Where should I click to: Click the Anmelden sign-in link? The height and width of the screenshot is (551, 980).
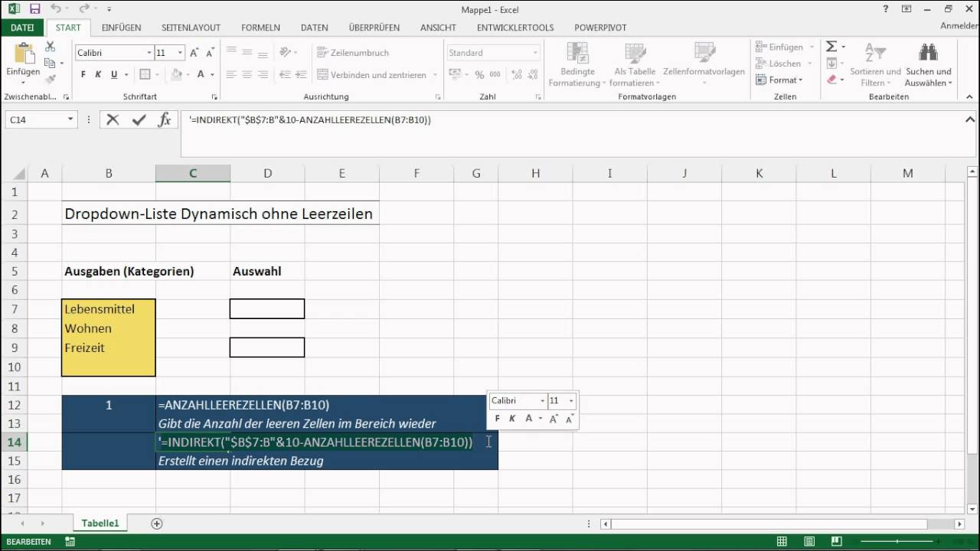point(959,26)
